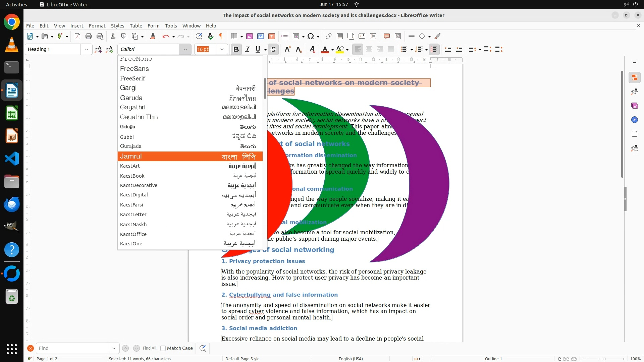Enable the Match Case checkbox
644x362 pixels.
tap(163, 348)
